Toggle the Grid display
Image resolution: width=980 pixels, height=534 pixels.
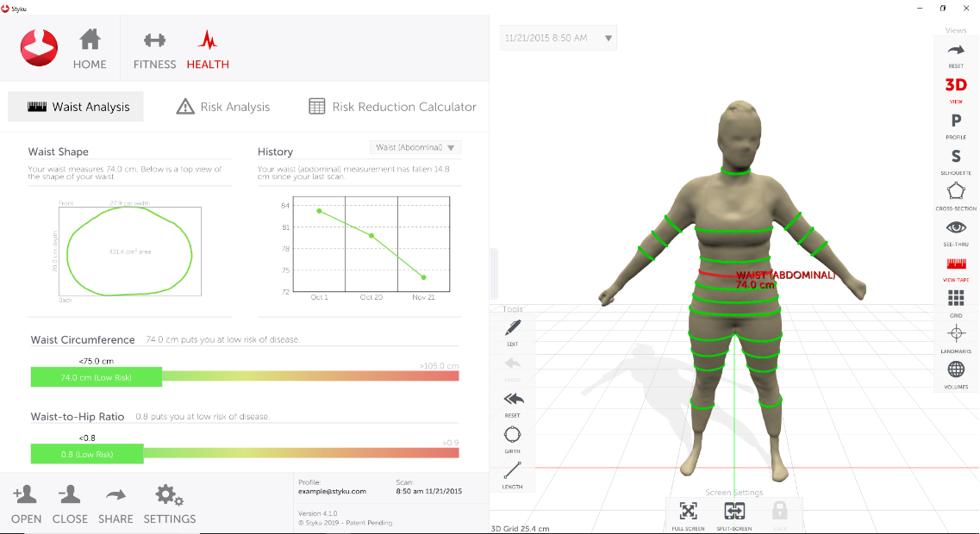point(956,299)
